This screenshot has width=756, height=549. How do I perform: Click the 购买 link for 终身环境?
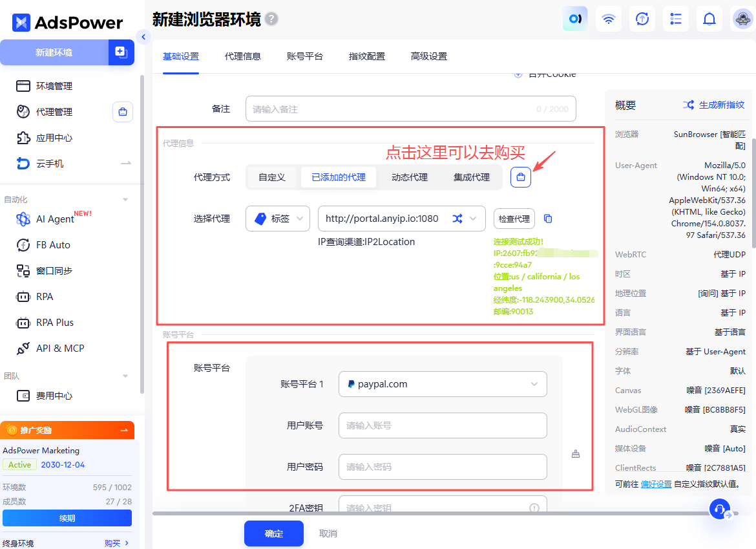116,543
